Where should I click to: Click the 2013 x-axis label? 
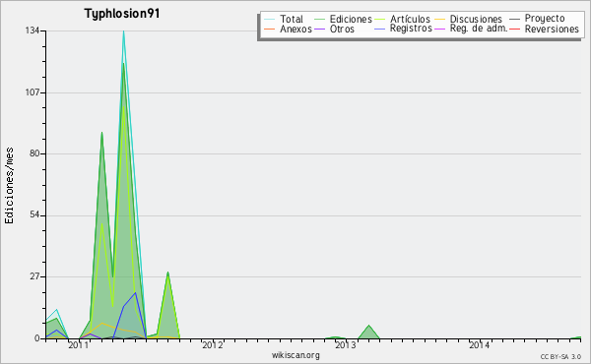click(x=346, y=344)
